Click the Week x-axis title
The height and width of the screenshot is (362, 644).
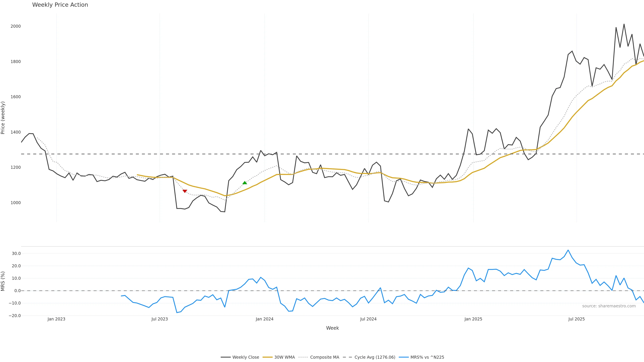(332, 328)
